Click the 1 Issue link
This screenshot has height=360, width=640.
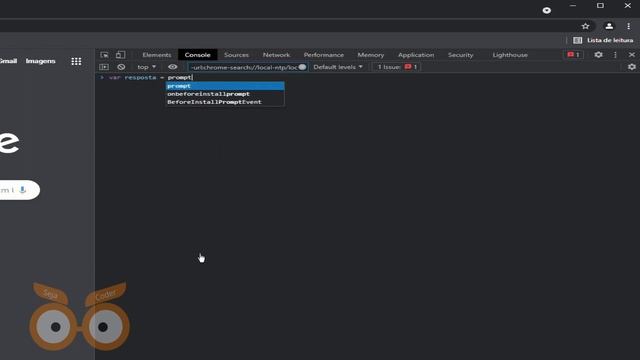[397, 67]
